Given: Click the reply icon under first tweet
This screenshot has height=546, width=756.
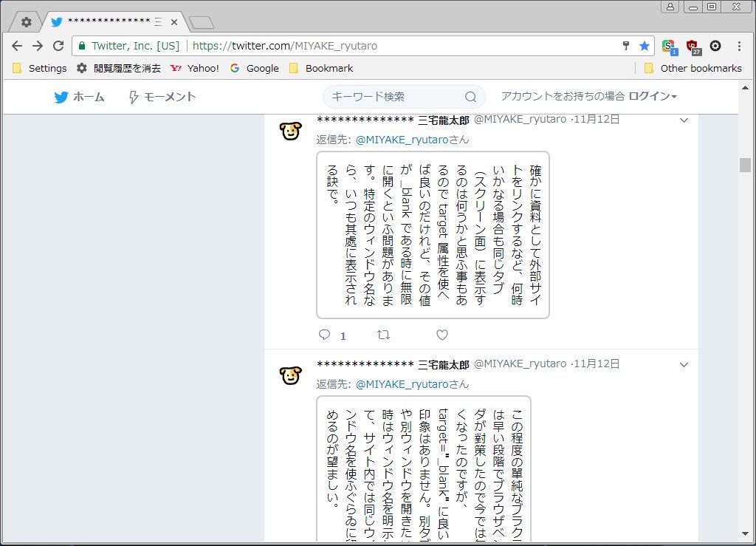Looking at the screenshot, I should [324, 335].
